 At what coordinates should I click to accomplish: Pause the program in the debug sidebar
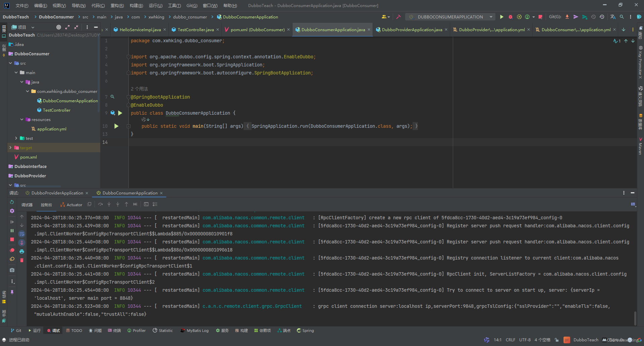(12, 231)
